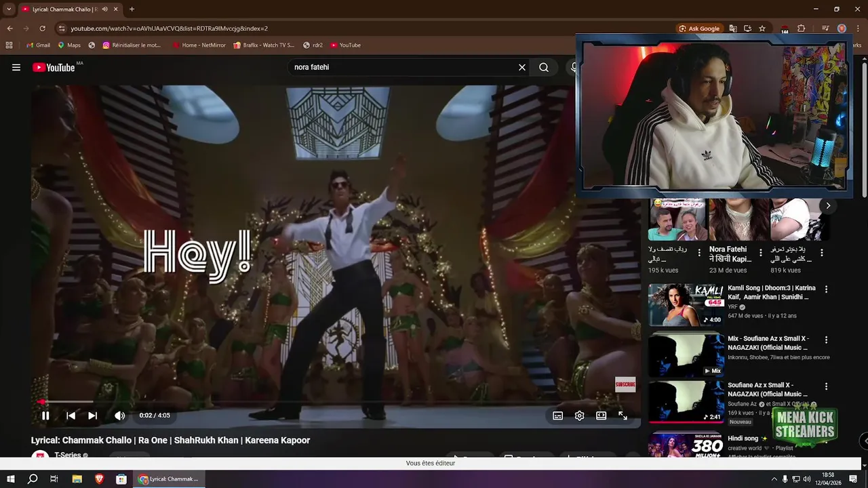This screenshot has height=488, width=868.
Task: Open the Kamli Song video thumbnail
Action: click(686, 305)
